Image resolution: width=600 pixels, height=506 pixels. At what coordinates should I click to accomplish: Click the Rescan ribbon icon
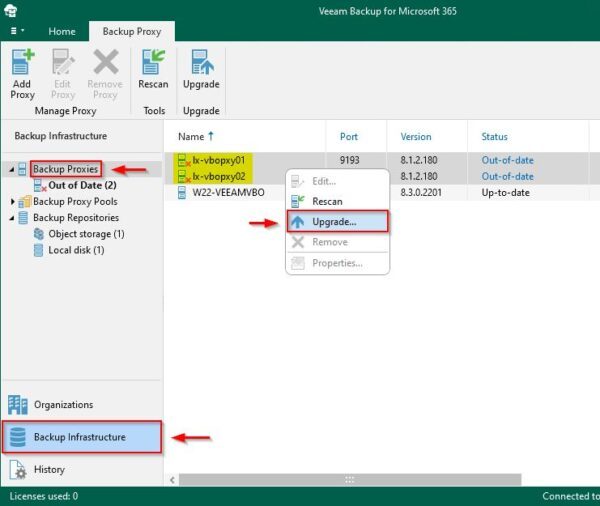[x=153, y=62]
